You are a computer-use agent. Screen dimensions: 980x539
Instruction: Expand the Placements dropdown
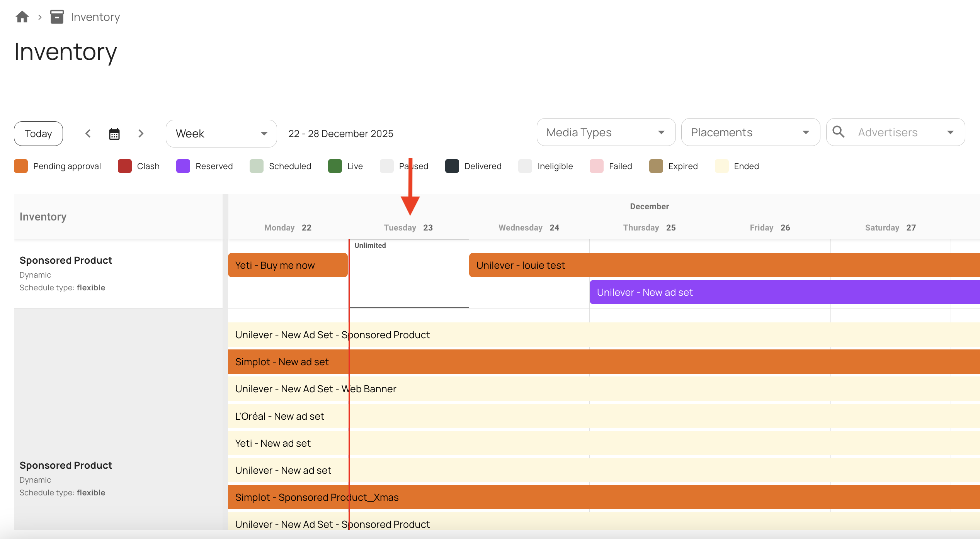(x=750, y=132)
